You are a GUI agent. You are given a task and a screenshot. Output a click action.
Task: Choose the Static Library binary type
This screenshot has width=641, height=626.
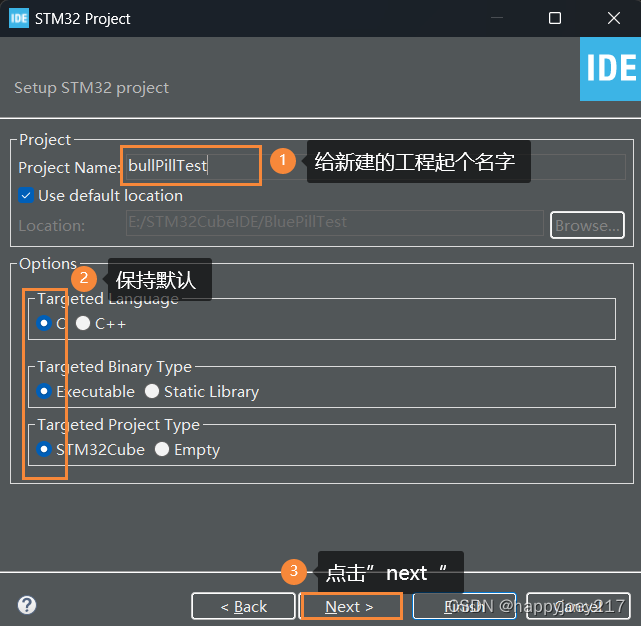click(152, 391)
